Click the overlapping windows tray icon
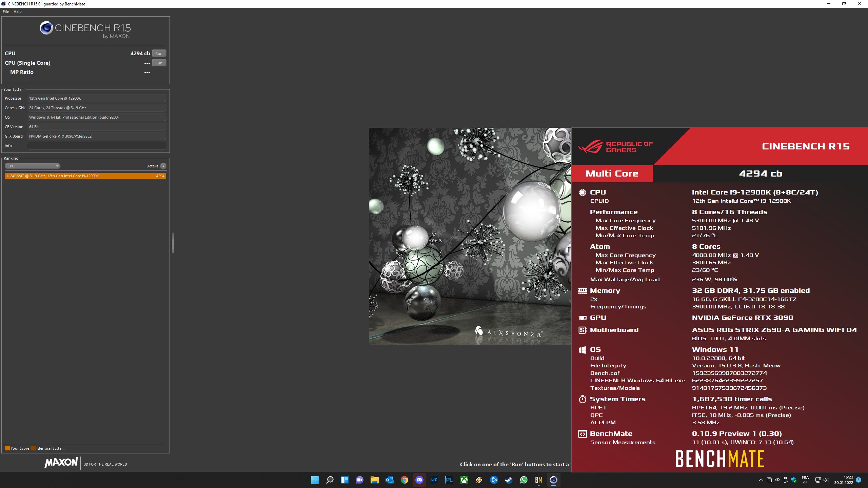 769,480
